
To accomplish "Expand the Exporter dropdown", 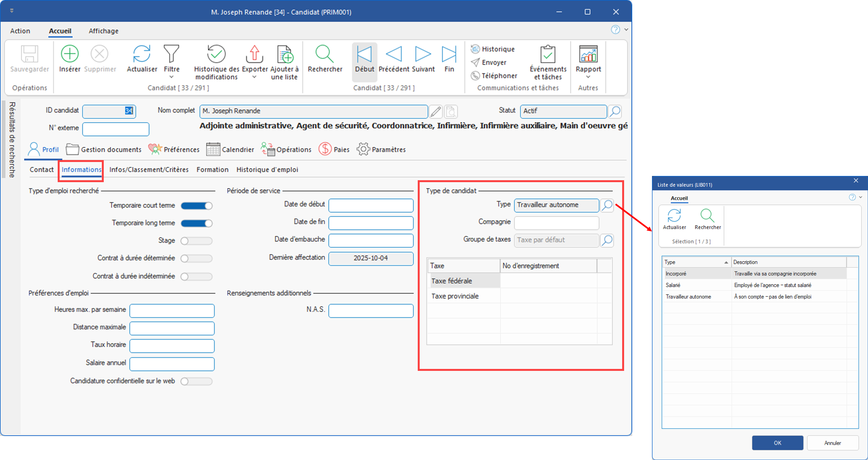I will coord(254,77).
